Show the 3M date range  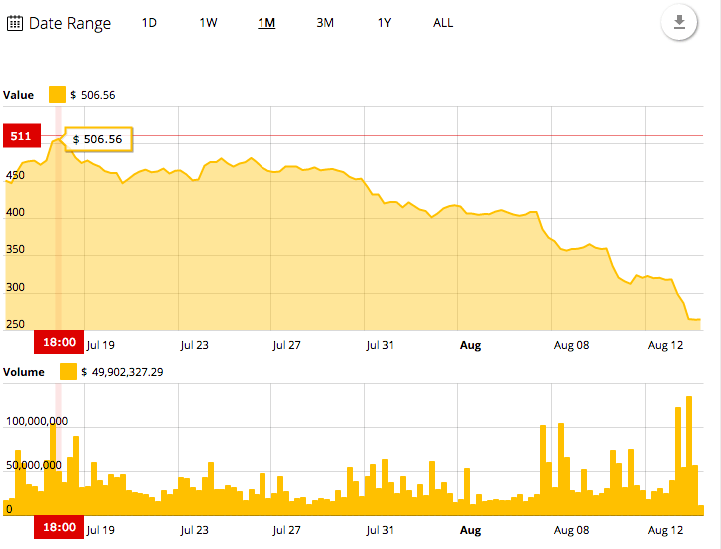(325, 23)
